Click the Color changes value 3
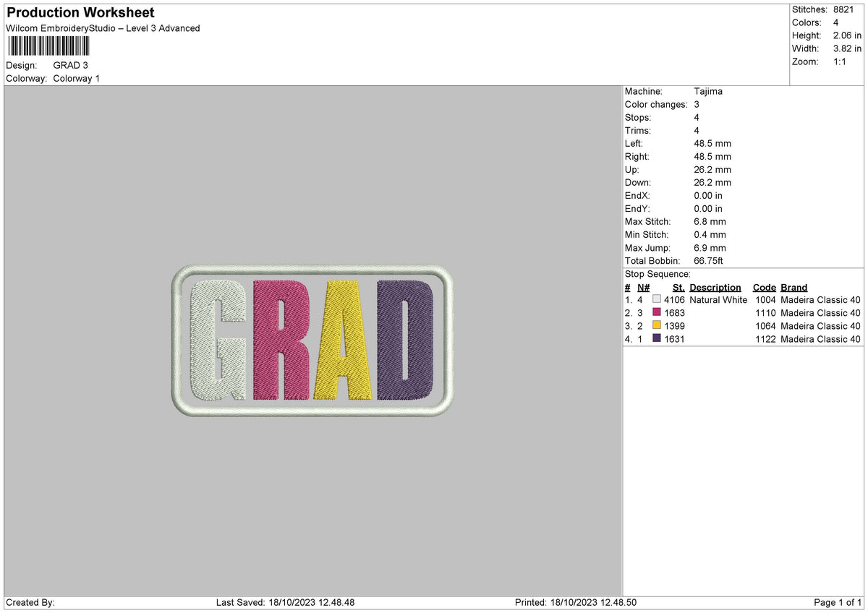Viewport: 868px width, 613px height. point(697,104)
